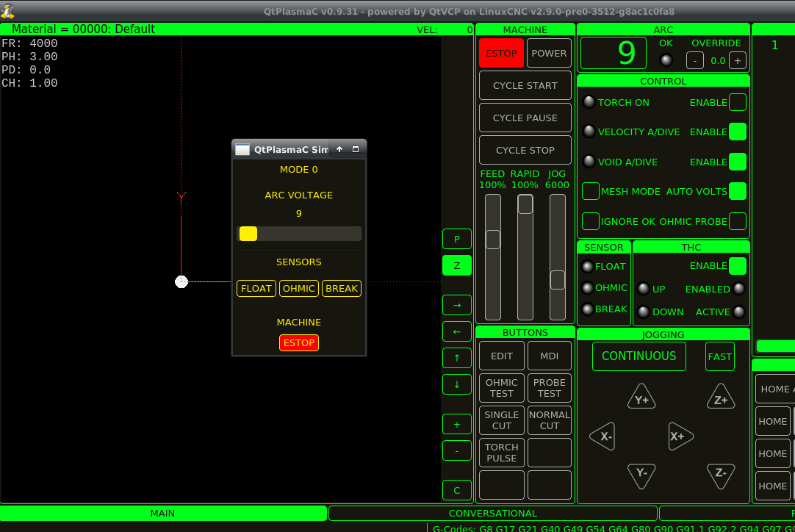Click the X- jog arrow

point(602,436)
